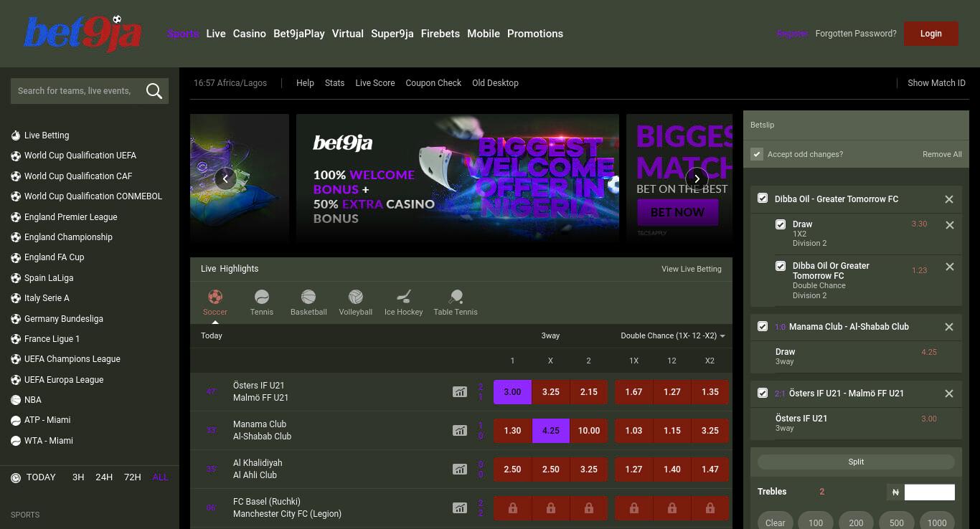Open Live Betting in sidebar

pos(47,135)
